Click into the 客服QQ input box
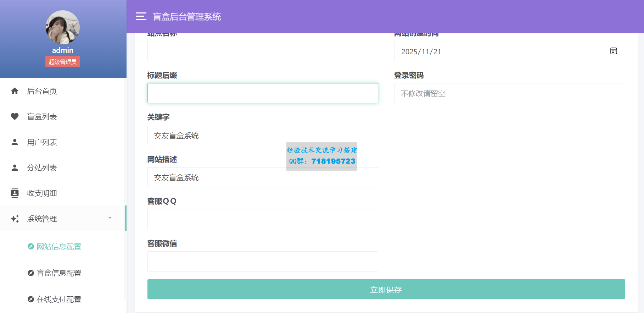The image size is (644, 313). click(x=263, y=219)
